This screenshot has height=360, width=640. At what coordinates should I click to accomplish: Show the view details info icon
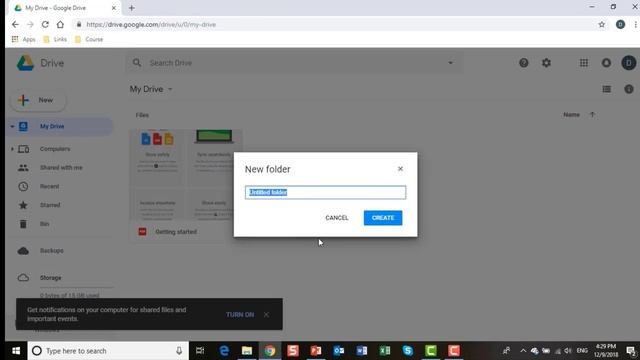coord(629,89)
